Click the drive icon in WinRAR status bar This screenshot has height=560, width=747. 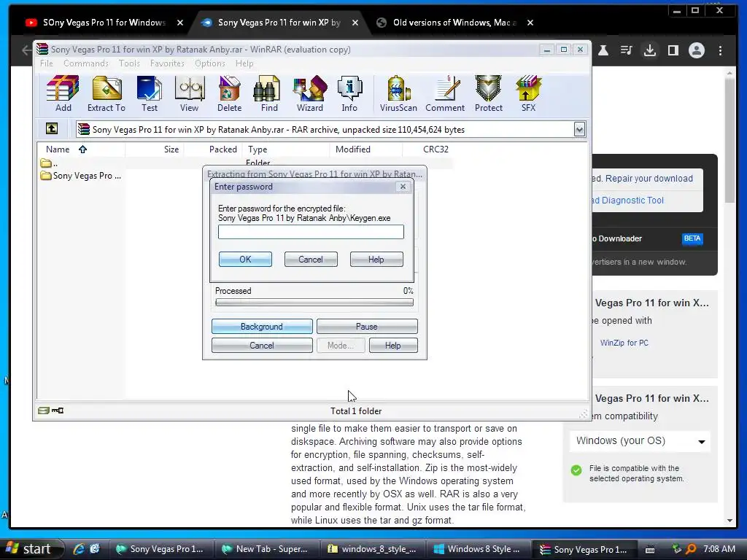pyautogui.click(x=44, y=411)
